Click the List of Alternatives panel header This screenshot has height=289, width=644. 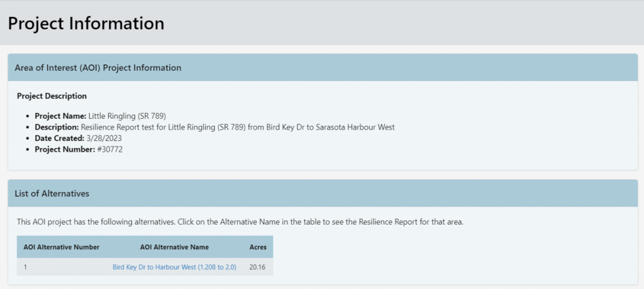(52, 193)
